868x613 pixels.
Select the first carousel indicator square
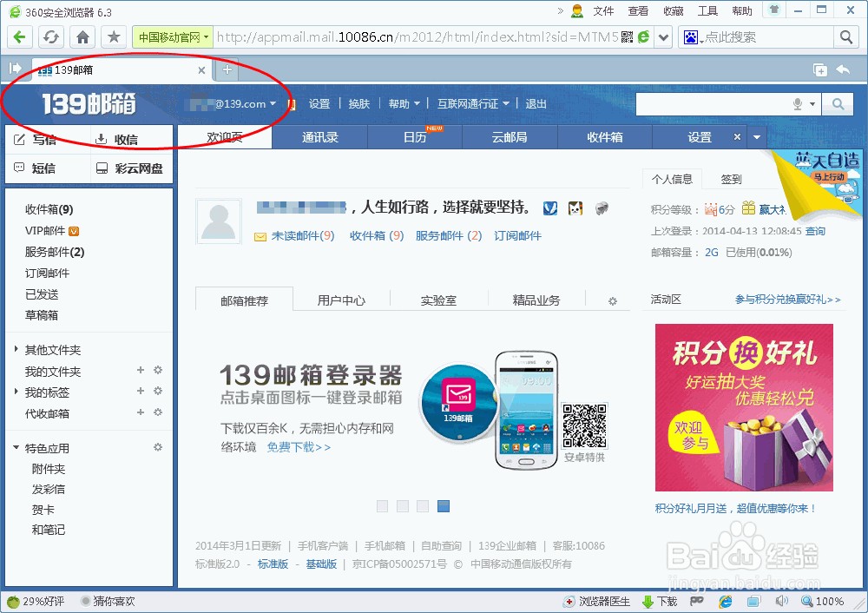click(382, 506)
